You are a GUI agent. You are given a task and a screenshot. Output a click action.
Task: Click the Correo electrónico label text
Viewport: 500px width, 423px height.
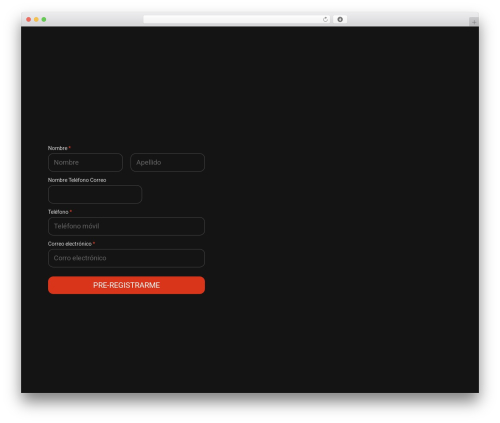tap(70, 244)
